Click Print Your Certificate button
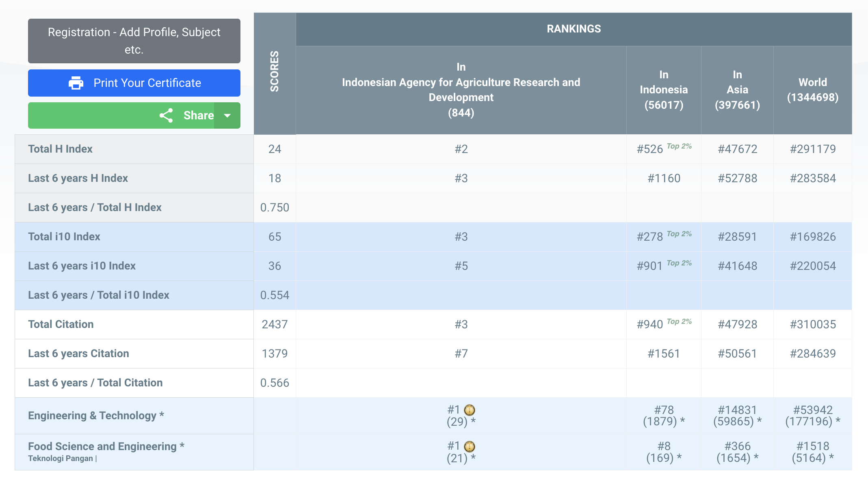The width and height of the screenshot is (868, 485). click(x=147, y=83)
